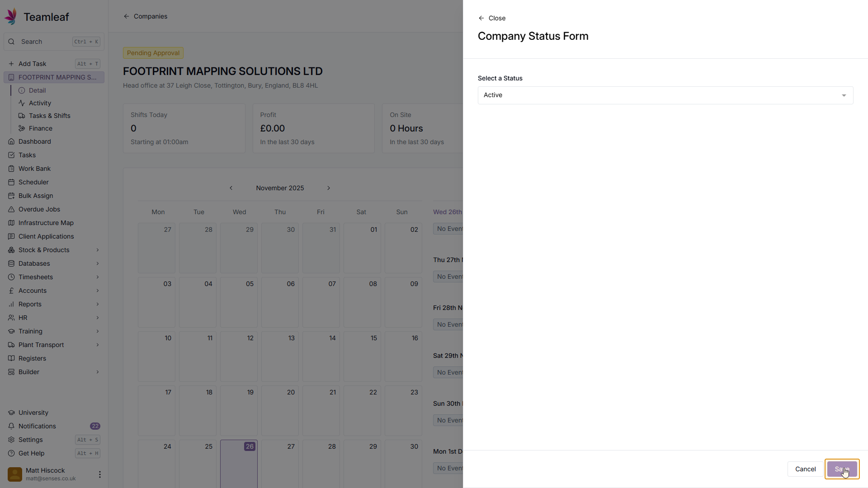
Task: Expand the Plant Transport section
Action: tap(97, 345)
